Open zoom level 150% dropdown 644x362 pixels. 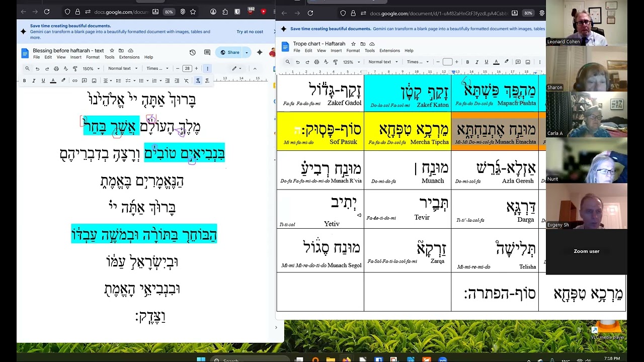[91, 68]
